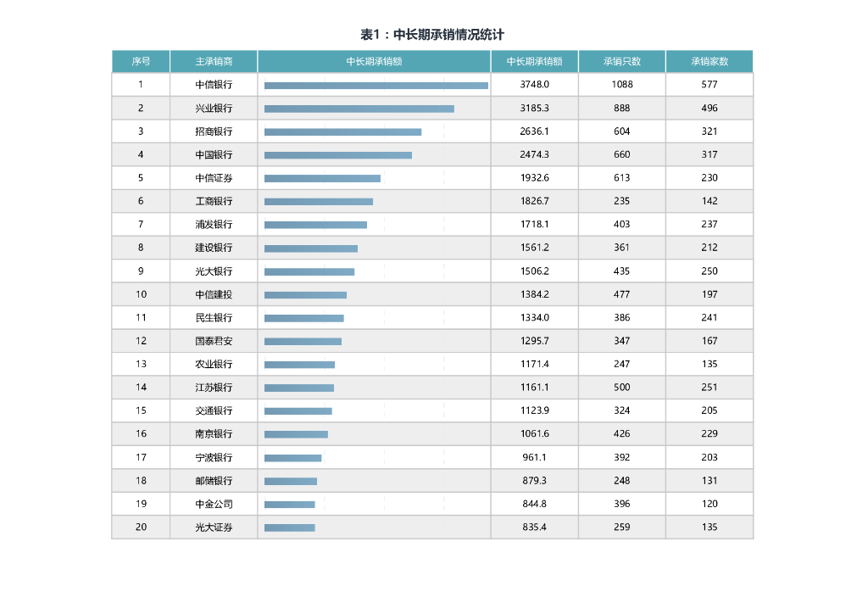
Task: Select the value 1171.4
Action: pos(534,365)
